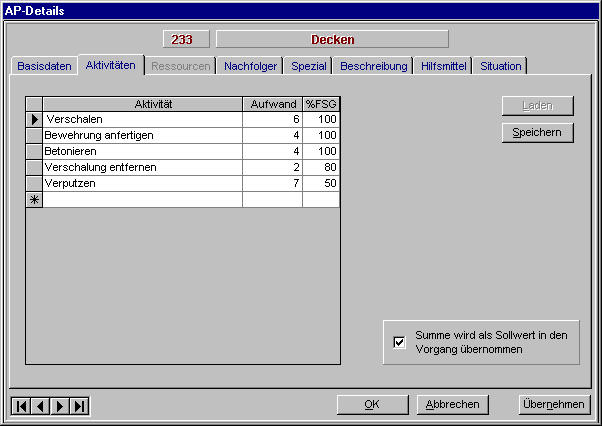Select the Verschalen row marker

pyautogui.click(x=34, y=119)
